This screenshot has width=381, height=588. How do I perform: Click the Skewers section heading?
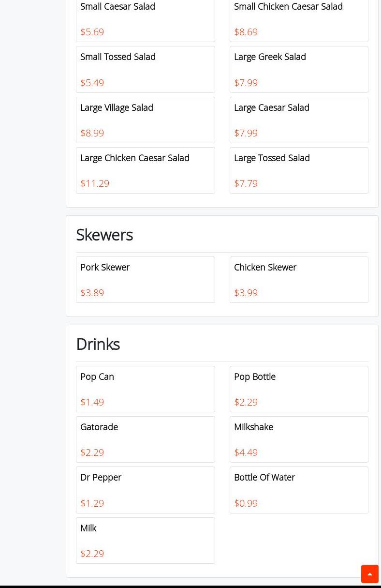(104, 235)
